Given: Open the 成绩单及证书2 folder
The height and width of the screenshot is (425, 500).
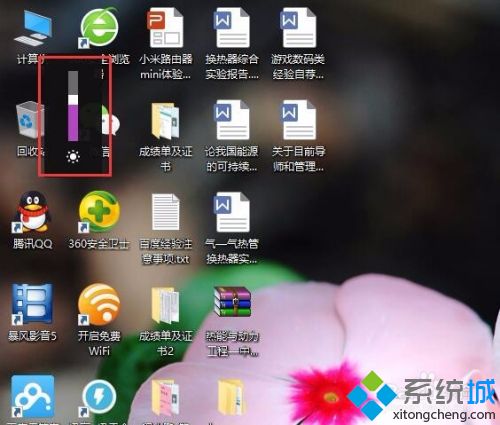Looking at the screenshot, I should pyautogui.click(x=165, y=305).
